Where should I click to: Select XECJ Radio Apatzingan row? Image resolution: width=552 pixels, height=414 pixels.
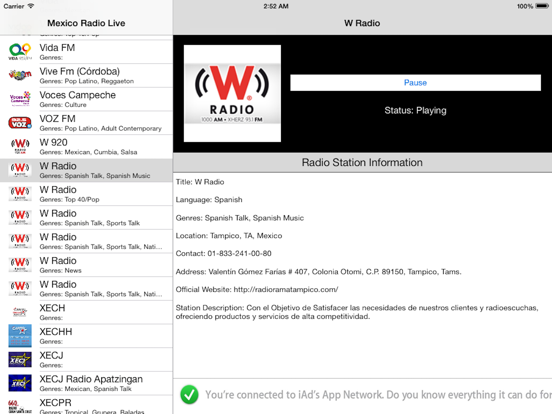tap(86, 383)
